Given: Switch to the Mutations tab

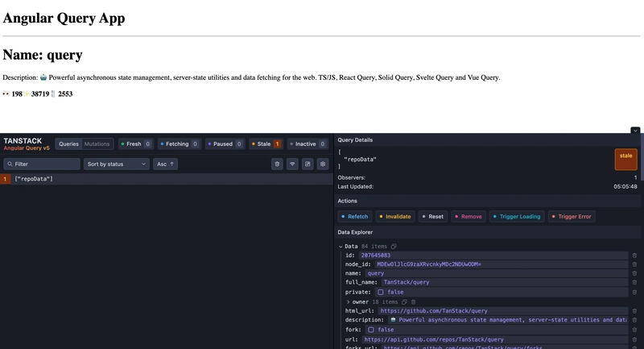Looking at the screenshot, I should click(97, 144).
